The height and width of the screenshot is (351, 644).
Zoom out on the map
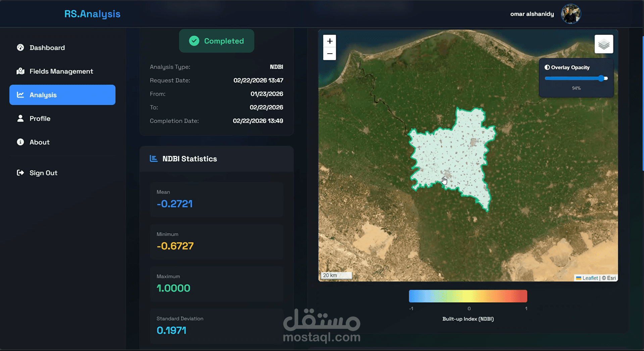click(330, 54)
